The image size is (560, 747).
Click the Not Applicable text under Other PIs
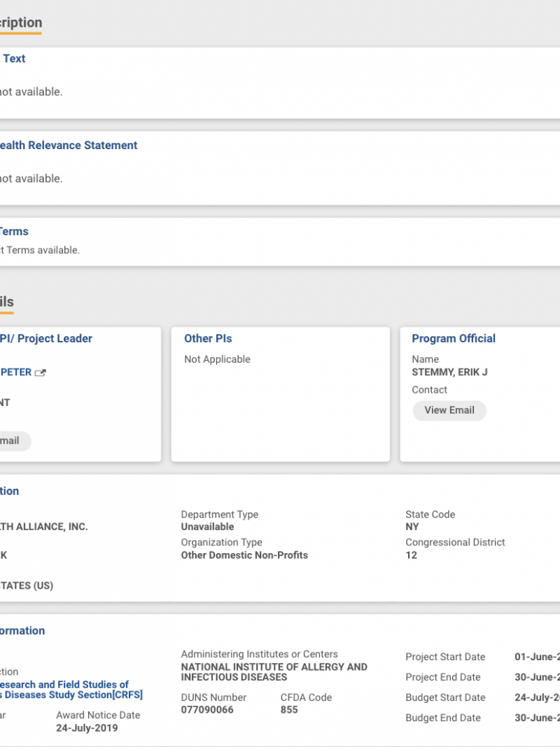217,359
